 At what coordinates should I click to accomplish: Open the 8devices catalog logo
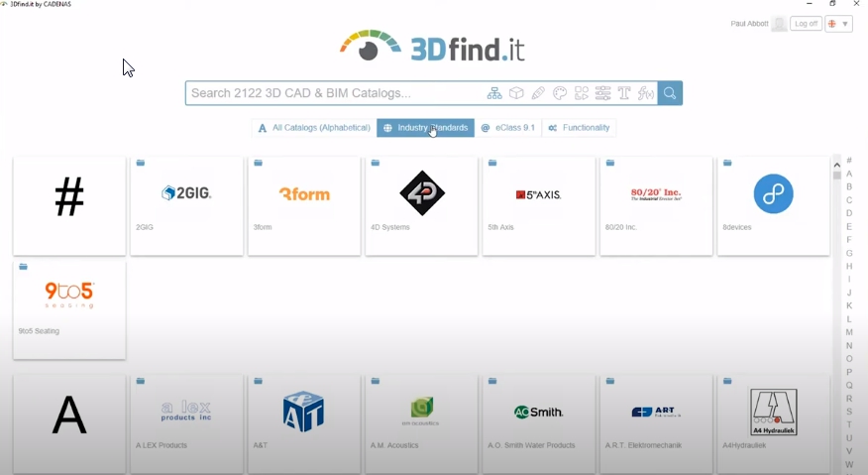pyautogui.click(x=773, y=194)
